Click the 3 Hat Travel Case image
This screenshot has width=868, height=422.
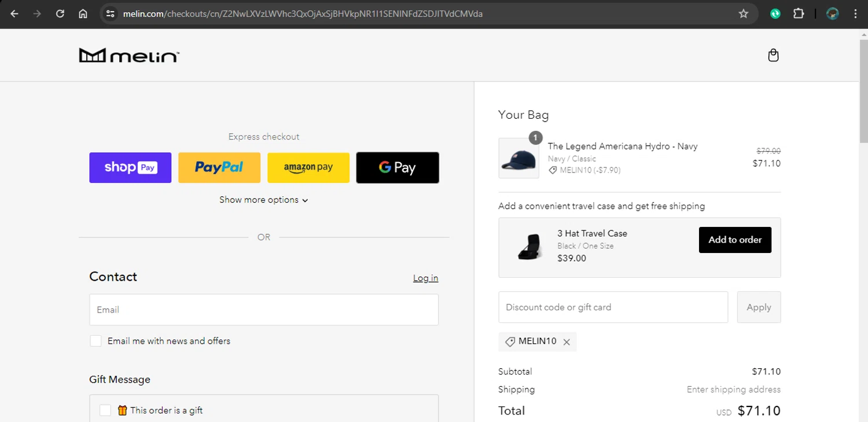click(x=529, y=247)
